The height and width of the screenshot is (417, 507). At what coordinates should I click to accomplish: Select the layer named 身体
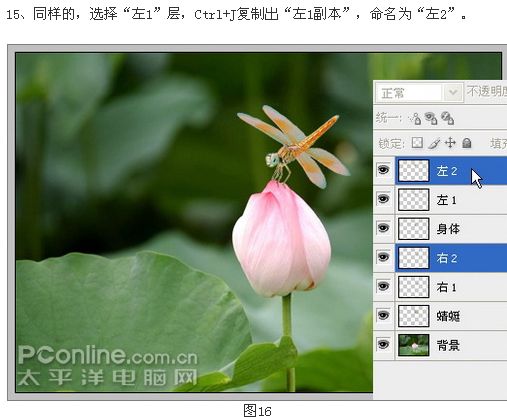[x=451, y=229]
